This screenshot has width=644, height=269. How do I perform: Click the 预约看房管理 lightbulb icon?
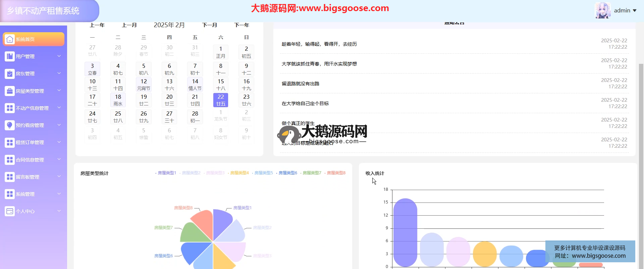pos(10,125)
